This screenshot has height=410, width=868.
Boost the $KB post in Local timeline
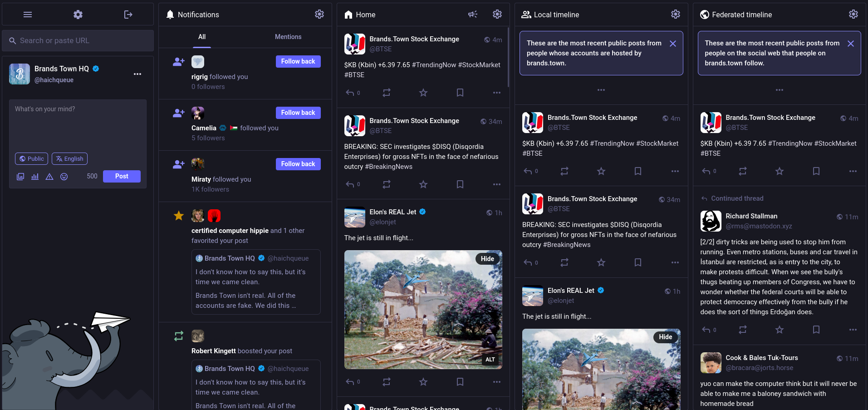(x=564, y=171)
